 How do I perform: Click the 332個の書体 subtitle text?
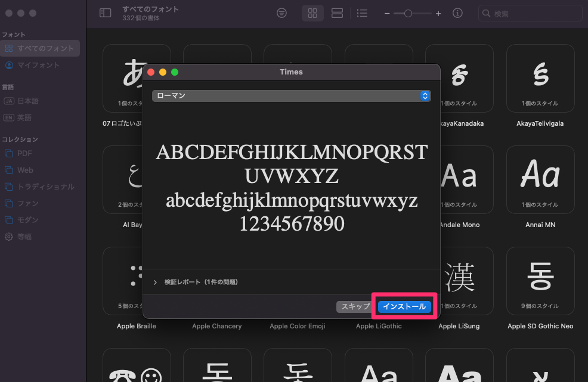click(141, 18)
